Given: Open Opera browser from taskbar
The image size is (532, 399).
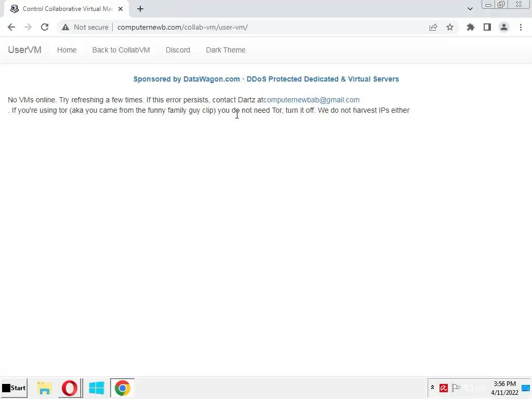Looking at the screenshot, I should [70, 388].
